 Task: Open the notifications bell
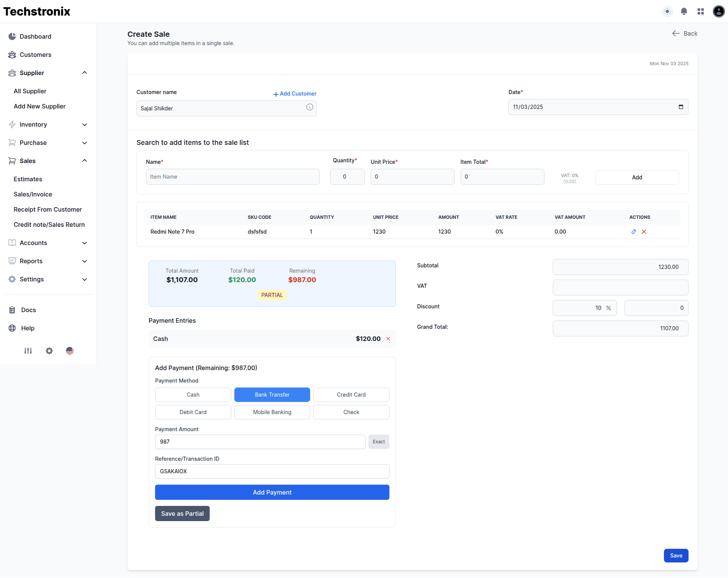tap(684, 11)
